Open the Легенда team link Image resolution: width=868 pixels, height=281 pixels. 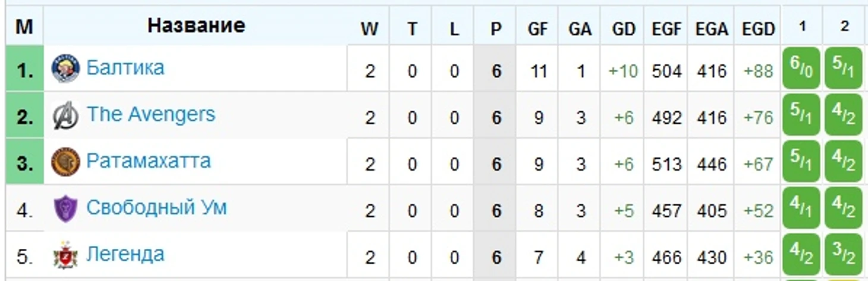coord(125,254)
